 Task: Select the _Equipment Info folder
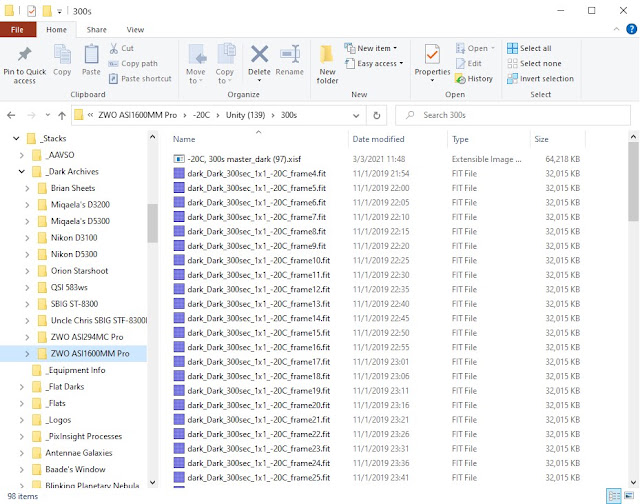(76, 370)
